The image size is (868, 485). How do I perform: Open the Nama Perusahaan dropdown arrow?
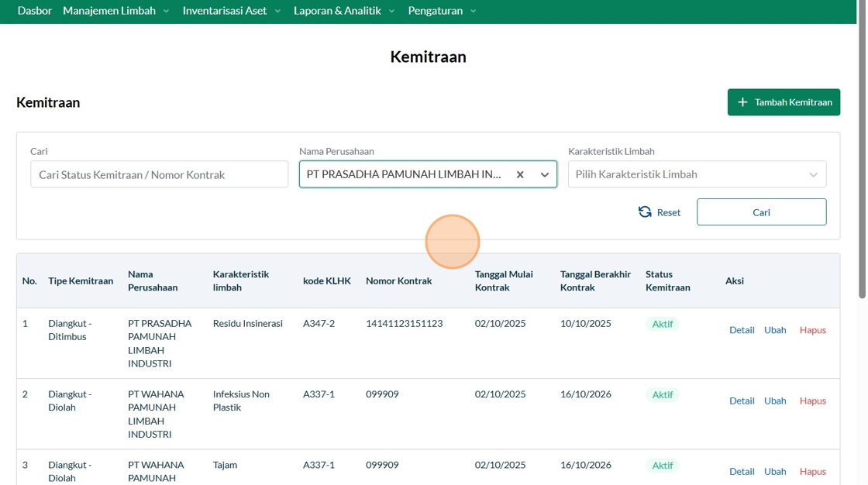coord(545,174)
